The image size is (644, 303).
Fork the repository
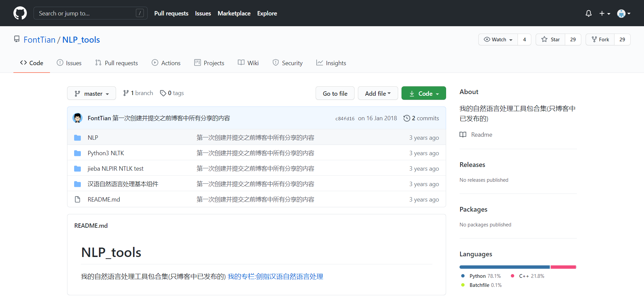click(x=600, y=40)
